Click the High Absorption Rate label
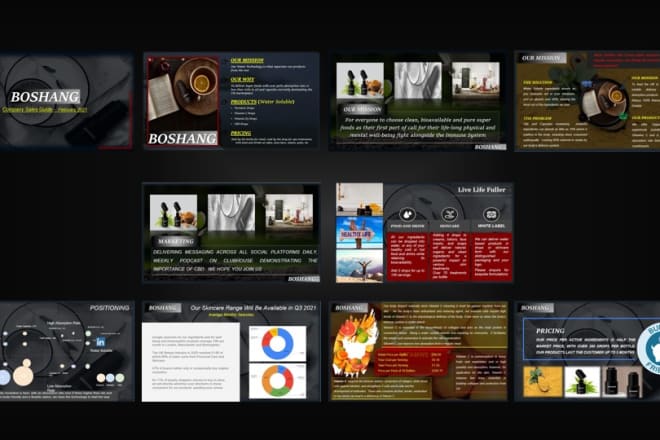The image size is (660, 440). (64, 323)
